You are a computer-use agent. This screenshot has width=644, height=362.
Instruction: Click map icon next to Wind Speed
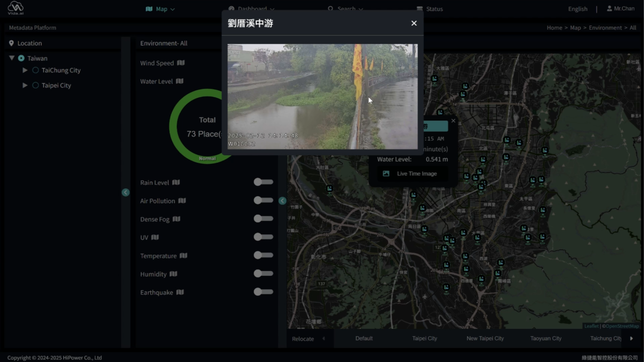[181, 63]
